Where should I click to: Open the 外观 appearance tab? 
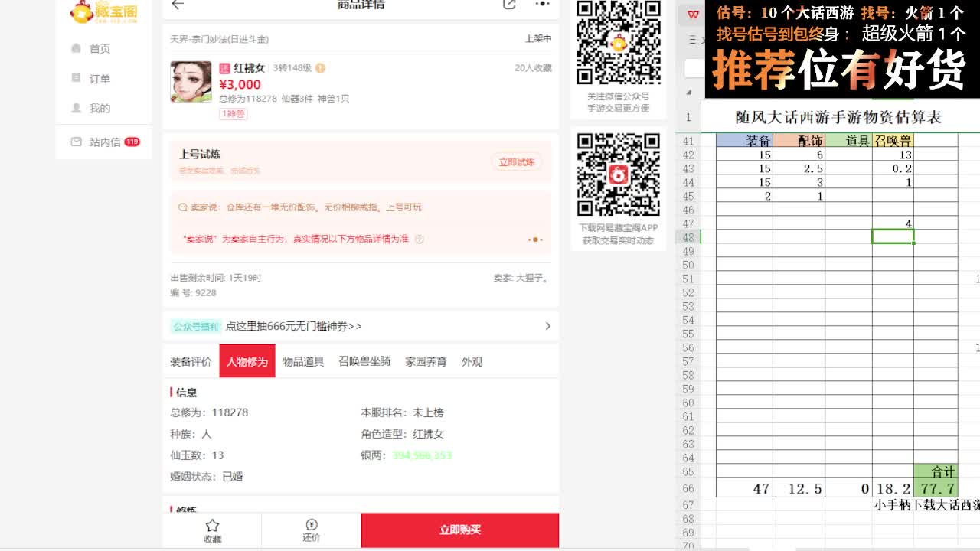473,361
